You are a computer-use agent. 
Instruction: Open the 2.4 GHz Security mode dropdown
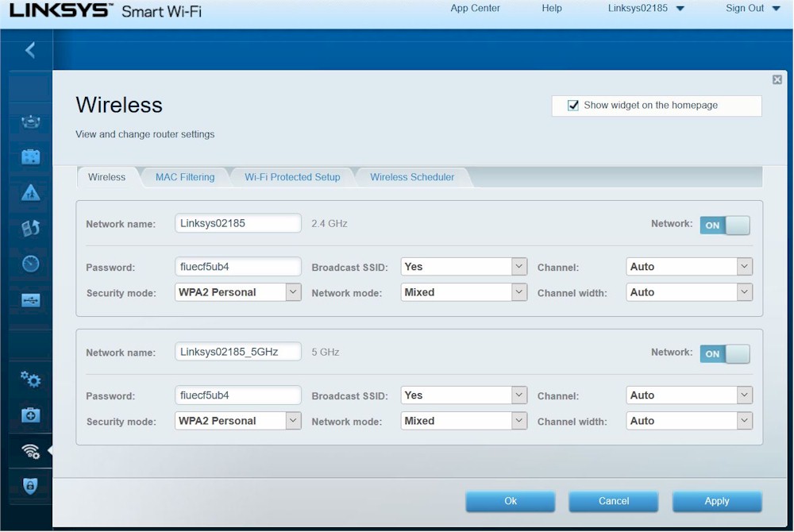point(238,292)
